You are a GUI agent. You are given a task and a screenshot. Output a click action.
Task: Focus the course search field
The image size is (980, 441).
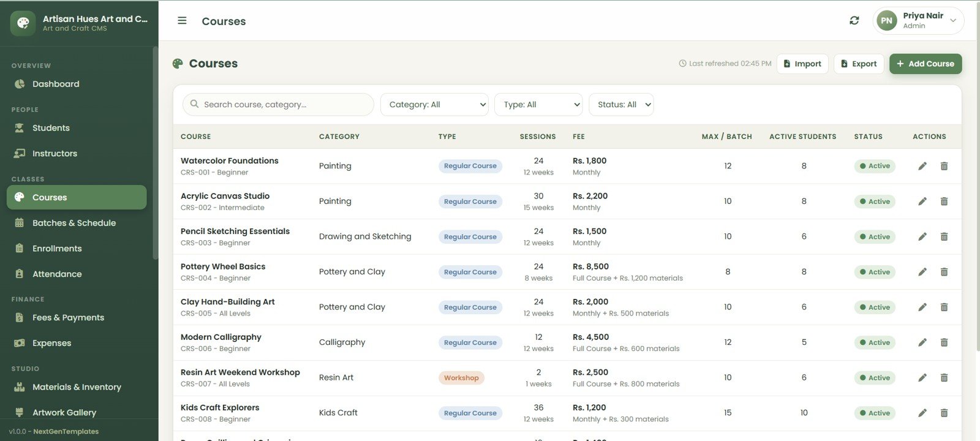point(278,105)
